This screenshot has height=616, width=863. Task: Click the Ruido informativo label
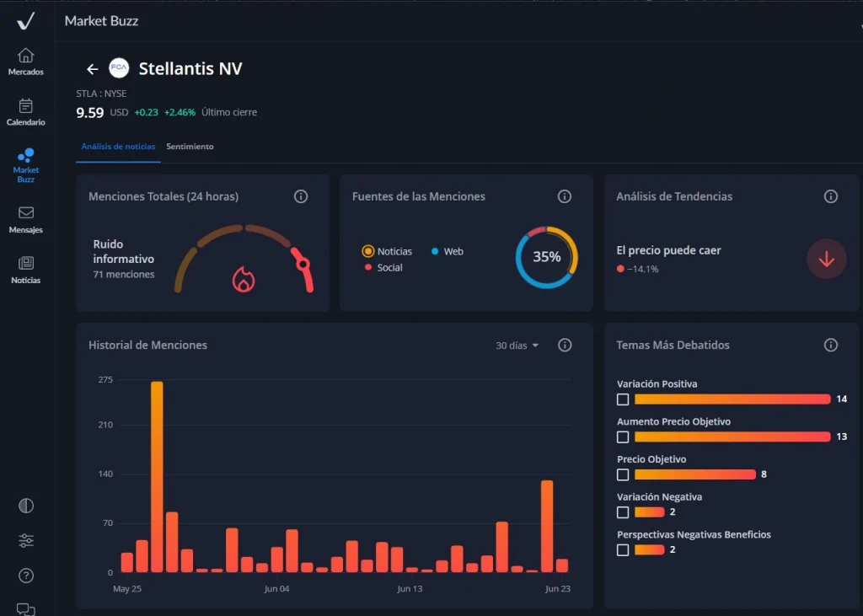pos(123,252)
